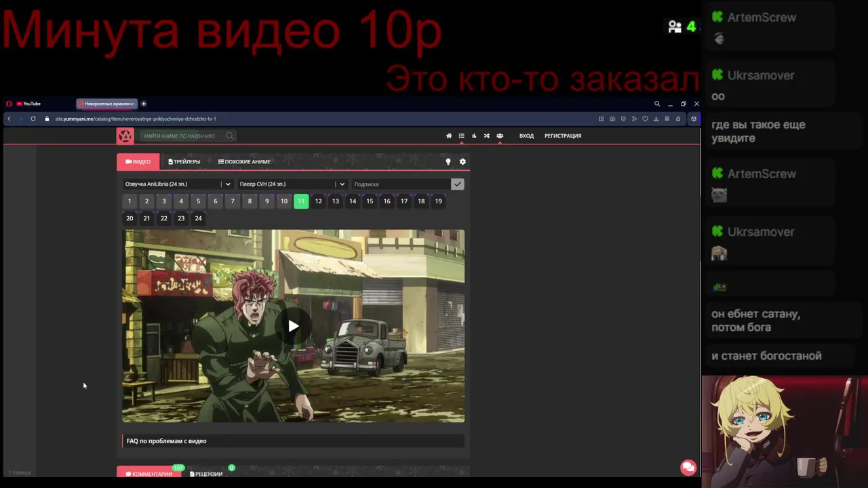
Task: Select episode 12 button
Action: (318, 201)
